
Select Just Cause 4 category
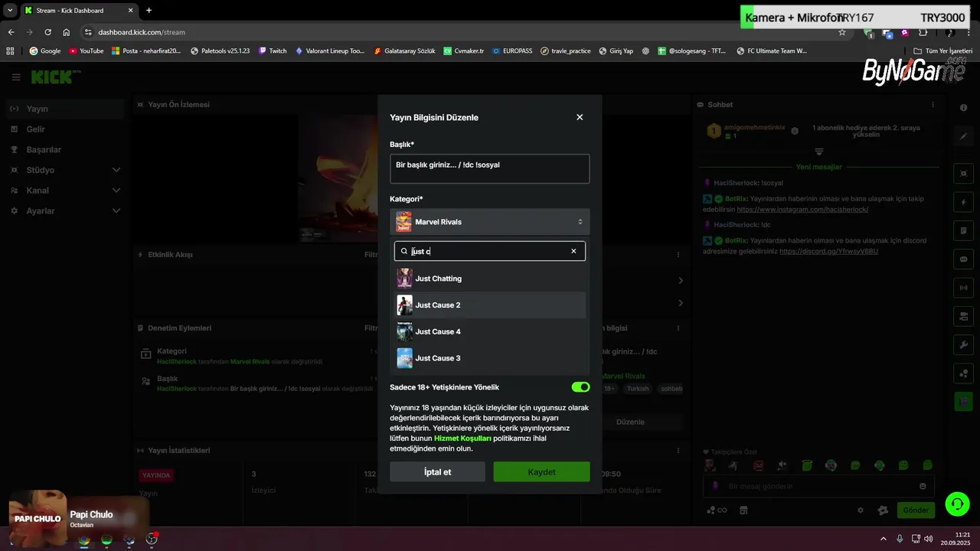490,331
